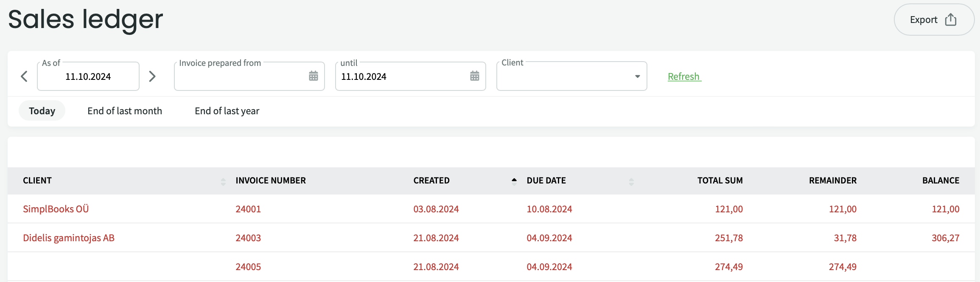Click the Refresh link

click(x=684, y=76)
